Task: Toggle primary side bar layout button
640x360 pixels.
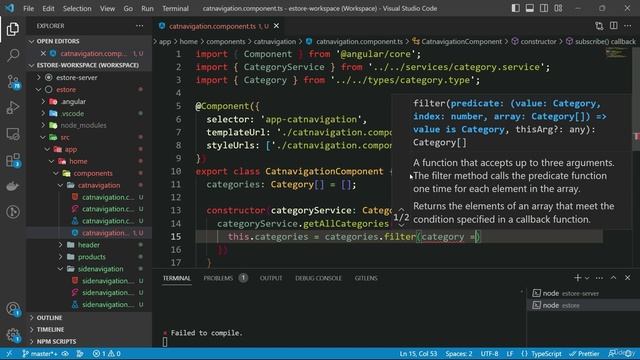Action: pos(516,8)
